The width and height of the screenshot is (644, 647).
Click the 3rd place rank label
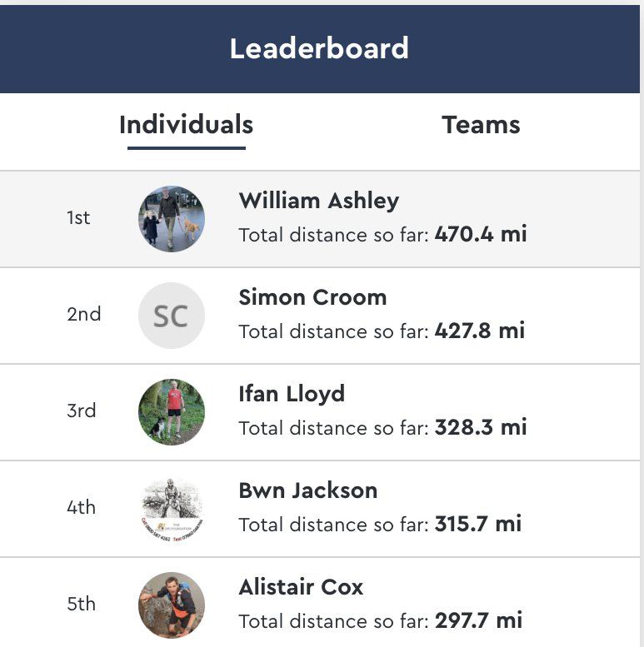pos(82,411)
